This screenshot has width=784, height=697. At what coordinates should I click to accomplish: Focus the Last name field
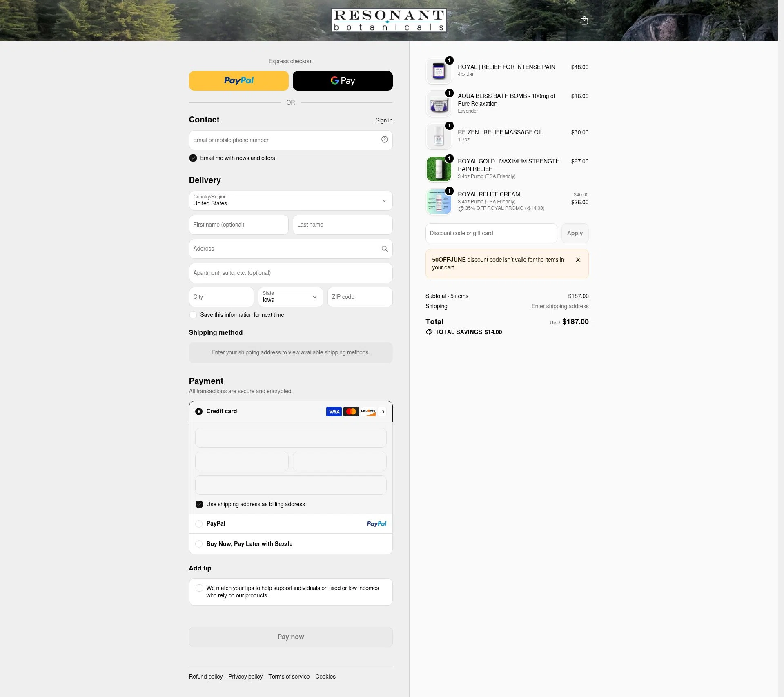click(343, 225)
